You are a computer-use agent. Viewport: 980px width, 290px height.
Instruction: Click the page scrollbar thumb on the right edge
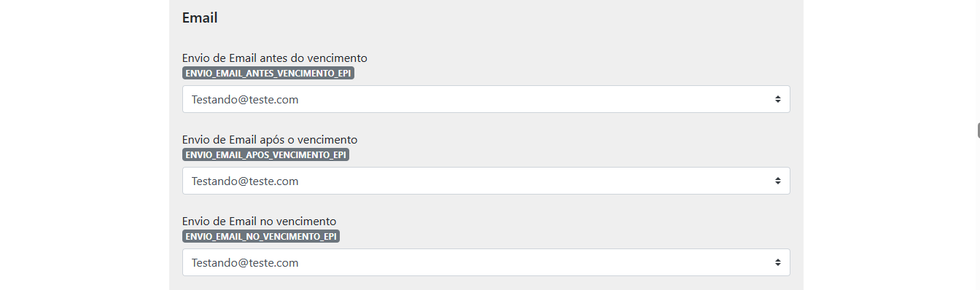coord(978,130)
